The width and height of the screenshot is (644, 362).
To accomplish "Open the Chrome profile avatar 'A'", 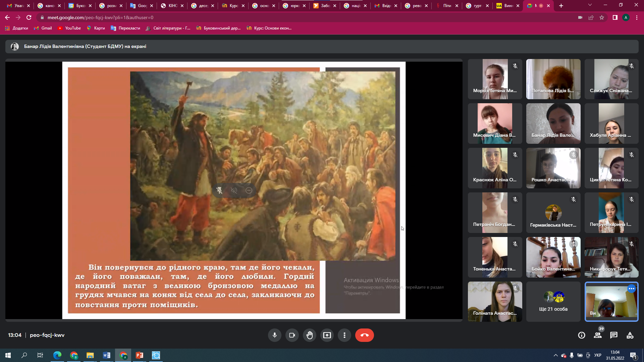I will click(x=626, y=17).
